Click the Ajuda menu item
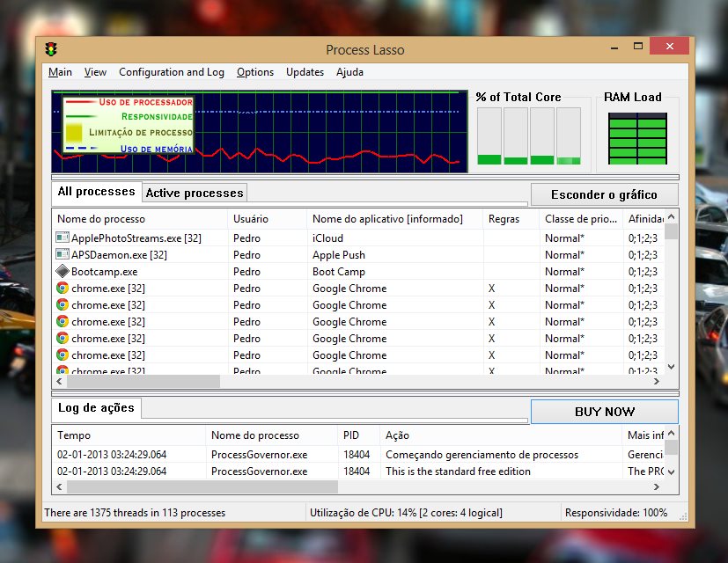 point(349,72)
